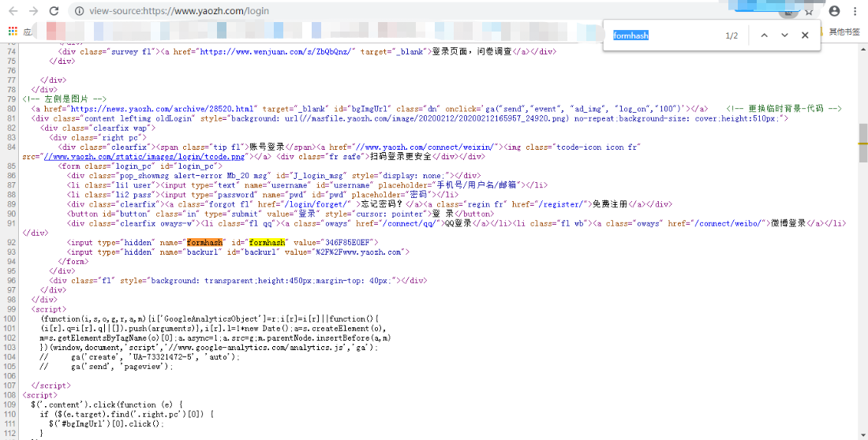Click the backurl value %2F%2Fwww.yaozh.com
868x440 pixels.
click(x=358, y=252)
